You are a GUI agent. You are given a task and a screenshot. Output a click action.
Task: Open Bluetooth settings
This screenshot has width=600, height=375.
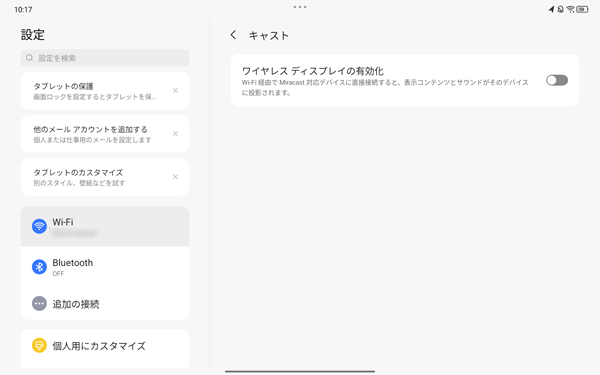pos(105,267)
